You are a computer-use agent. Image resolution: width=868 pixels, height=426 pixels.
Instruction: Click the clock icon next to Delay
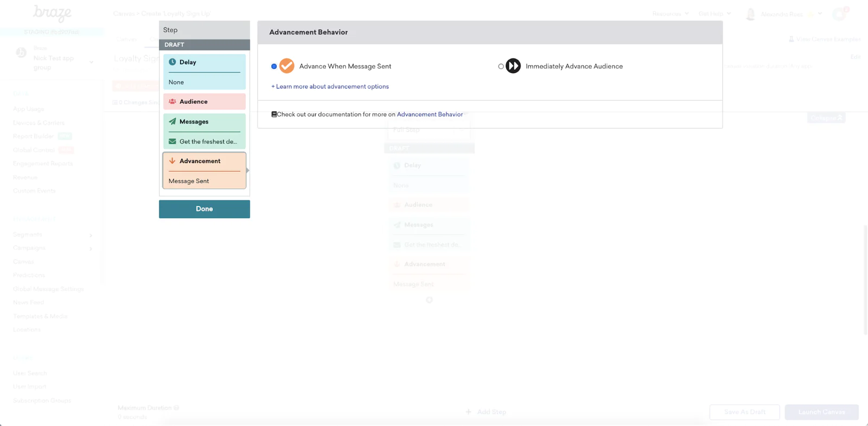click(x=173, y=62)
